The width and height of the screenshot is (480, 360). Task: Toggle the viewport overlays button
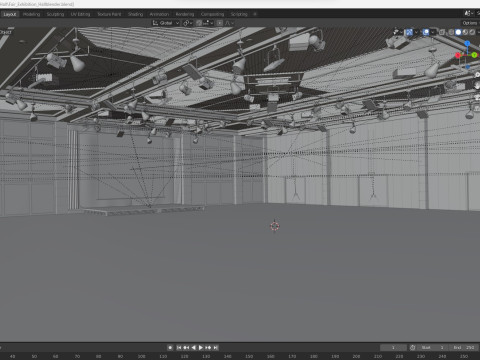426,32
